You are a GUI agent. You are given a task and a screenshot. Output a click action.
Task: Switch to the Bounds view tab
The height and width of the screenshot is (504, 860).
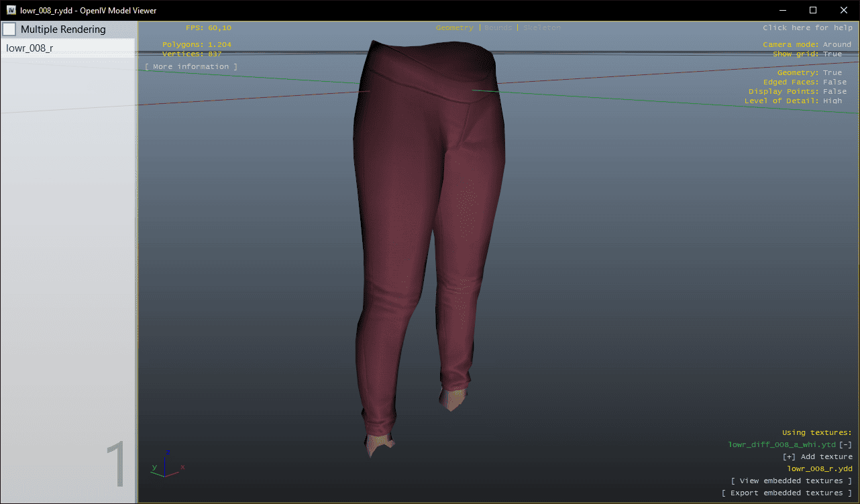click(498, 28)
